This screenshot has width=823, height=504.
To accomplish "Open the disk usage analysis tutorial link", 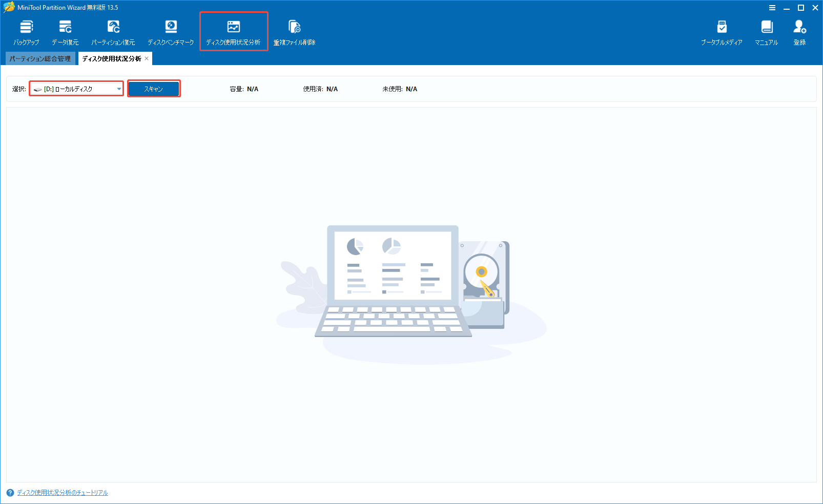I will click(x=61, y=492).
